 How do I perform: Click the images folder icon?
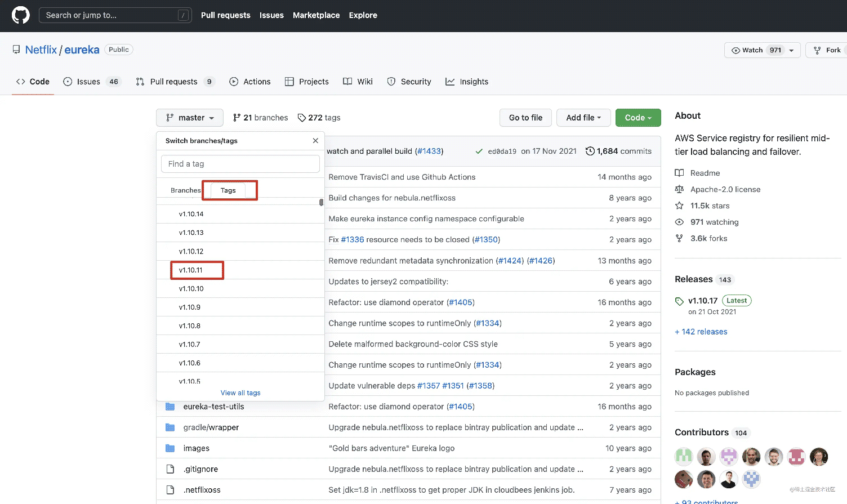coord(170,448)
